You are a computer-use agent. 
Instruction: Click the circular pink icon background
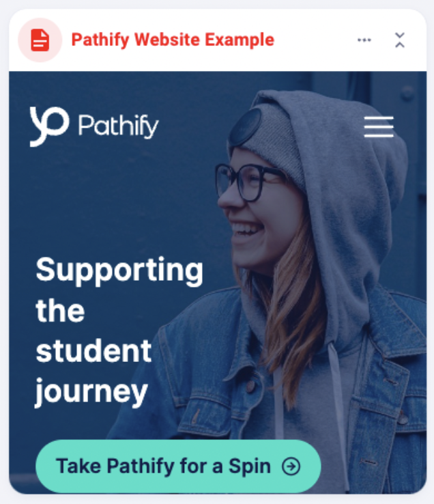point(40,40)
